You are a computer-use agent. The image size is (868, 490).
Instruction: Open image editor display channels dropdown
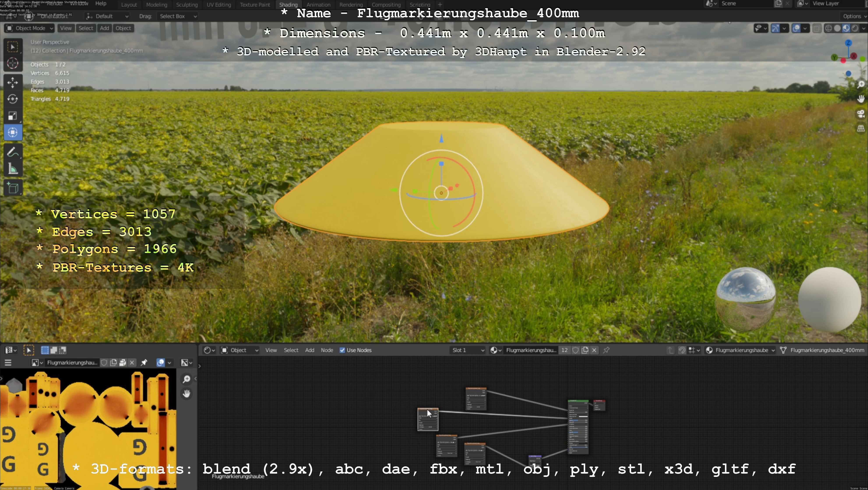point(186,363)
